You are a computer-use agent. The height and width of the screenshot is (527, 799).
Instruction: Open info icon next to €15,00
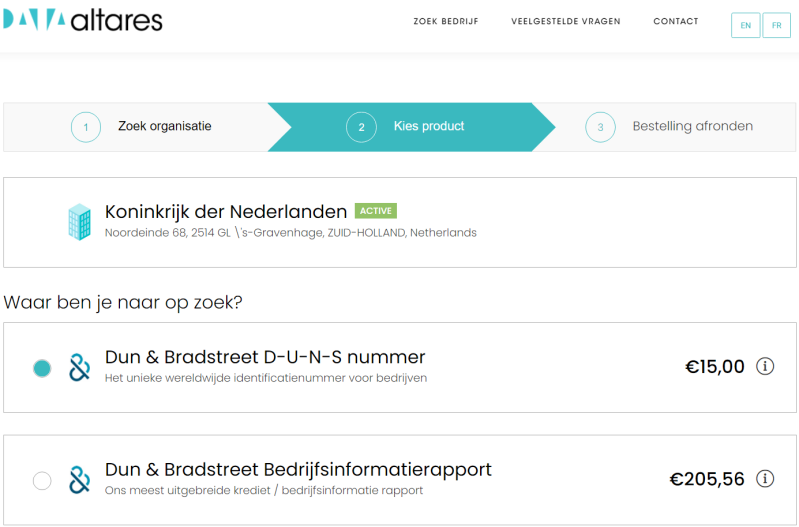tap(766, 366)
